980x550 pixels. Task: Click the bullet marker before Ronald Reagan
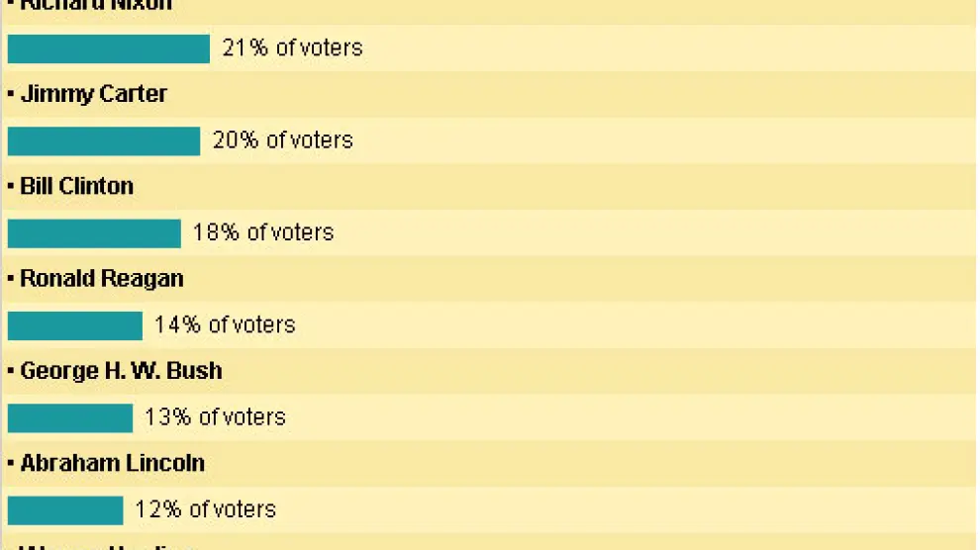[11, 280]
